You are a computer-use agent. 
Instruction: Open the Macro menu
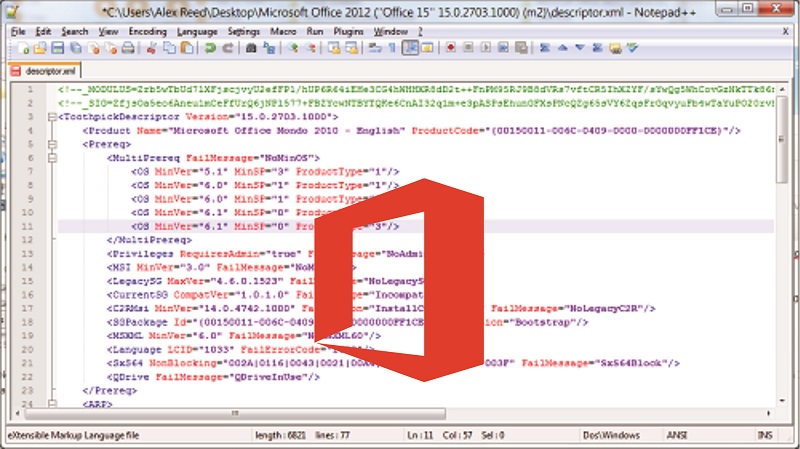[283, 32]
